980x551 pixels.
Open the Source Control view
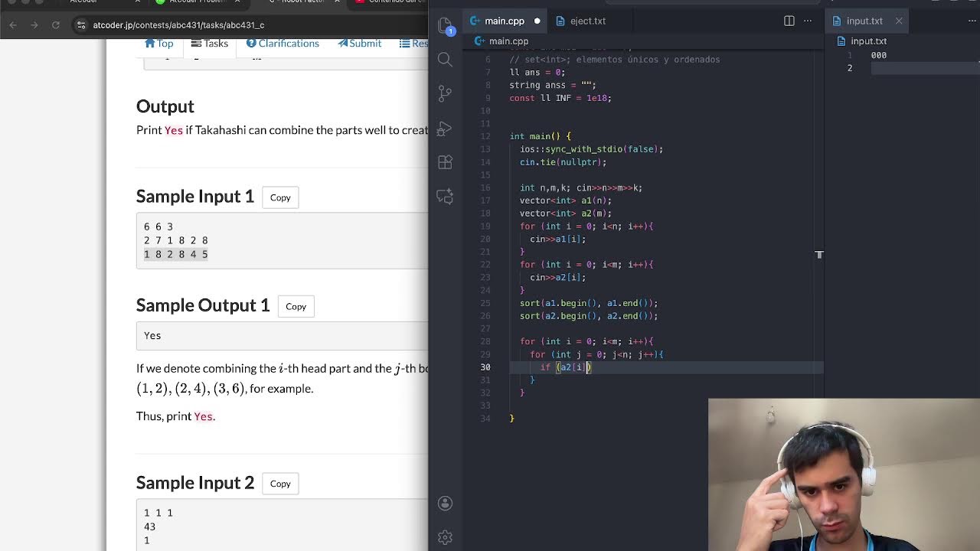pos(445,94)
